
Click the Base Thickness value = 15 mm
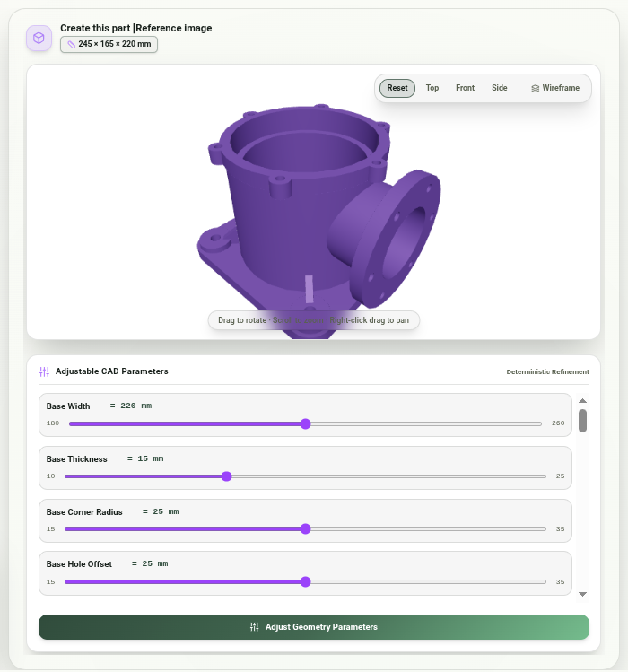145,459
